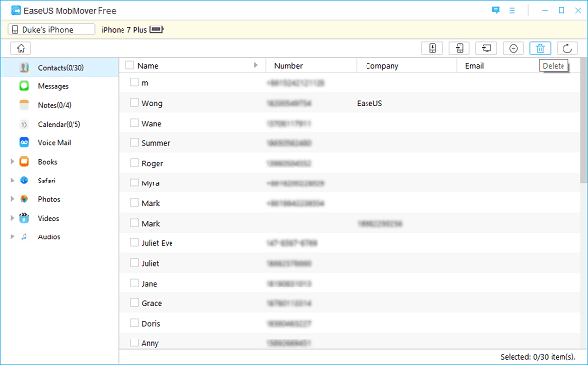Screen dimensions: 588x365
Task: Click the Selected: 0/30 item(s) status text
Action: click(x=537, y=357)
